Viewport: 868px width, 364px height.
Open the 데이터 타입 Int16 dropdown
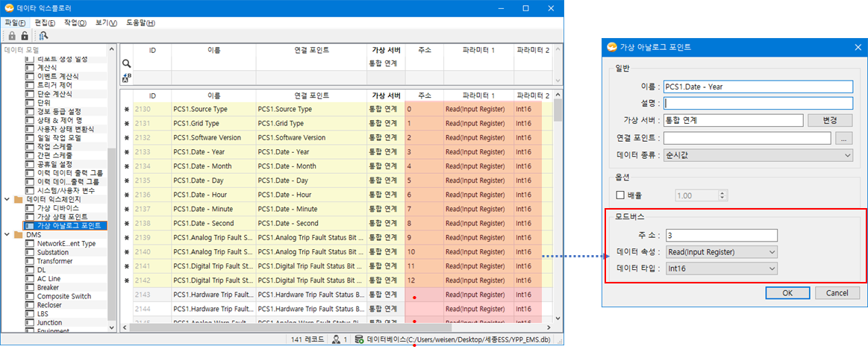click(x=721, y=269)
